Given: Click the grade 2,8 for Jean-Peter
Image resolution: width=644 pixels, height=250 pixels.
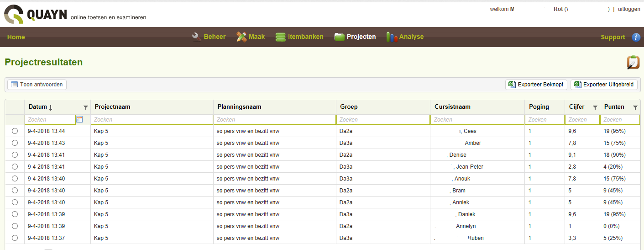Looking at the screenshot, I should click(572, 167).
